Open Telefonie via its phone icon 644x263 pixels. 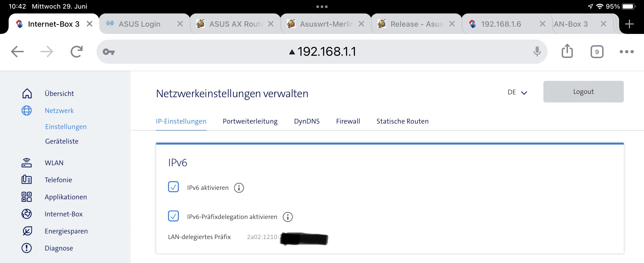pos(27,180)
